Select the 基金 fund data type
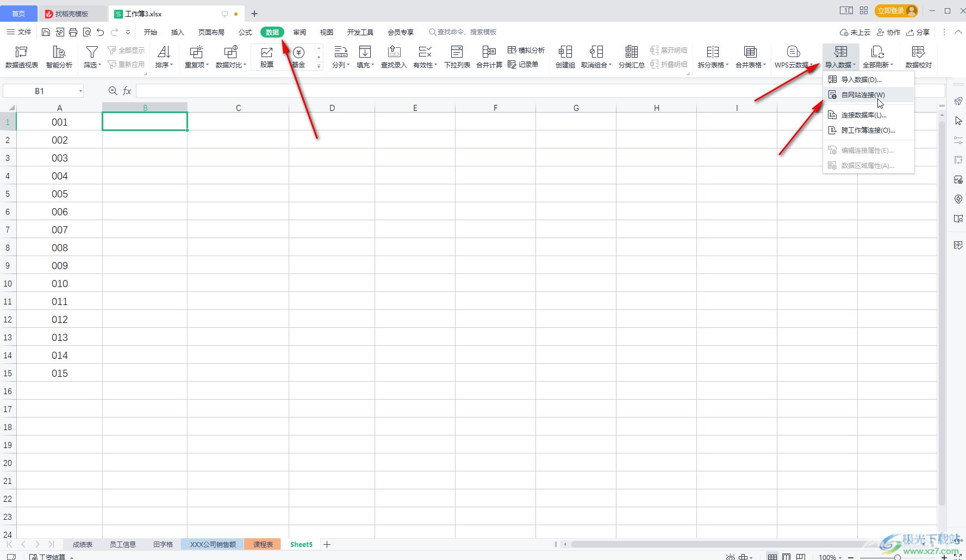The image size is (966, 560). point(298,57)
